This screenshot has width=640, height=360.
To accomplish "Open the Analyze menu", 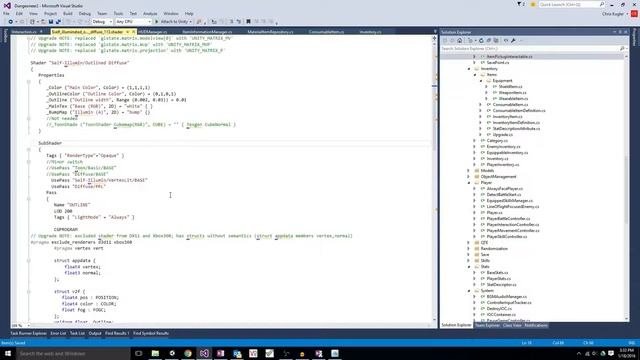I will pos(150,13).
